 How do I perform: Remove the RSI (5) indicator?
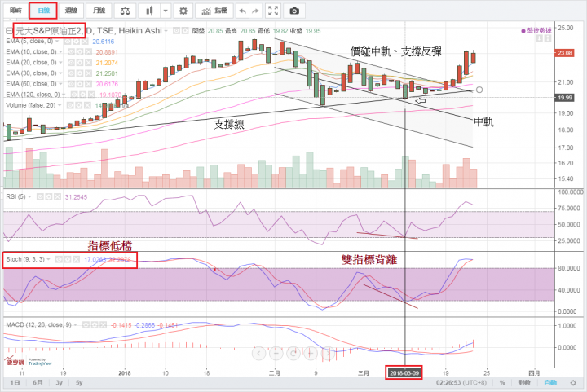pos(57,196)
